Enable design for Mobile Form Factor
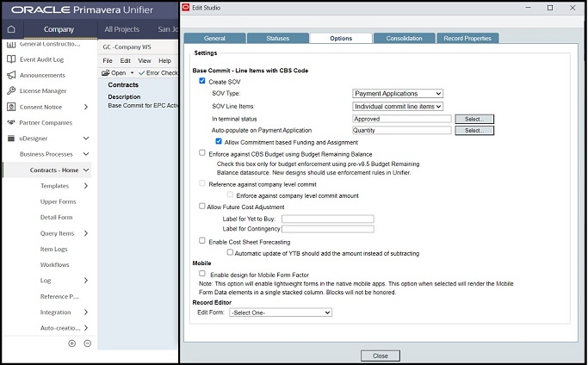588x365 pixels. point(202,274)
